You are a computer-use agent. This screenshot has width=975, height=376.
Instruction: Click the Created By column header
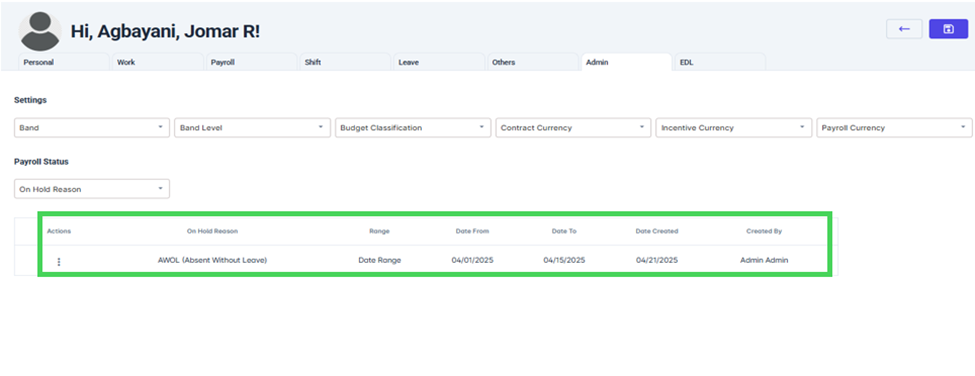[x=764, y=231]
